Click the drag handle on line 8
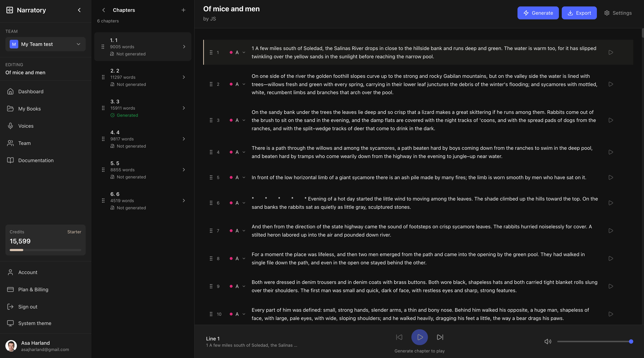The width and height of the screenshot is (644, 358). coord(211,258)
